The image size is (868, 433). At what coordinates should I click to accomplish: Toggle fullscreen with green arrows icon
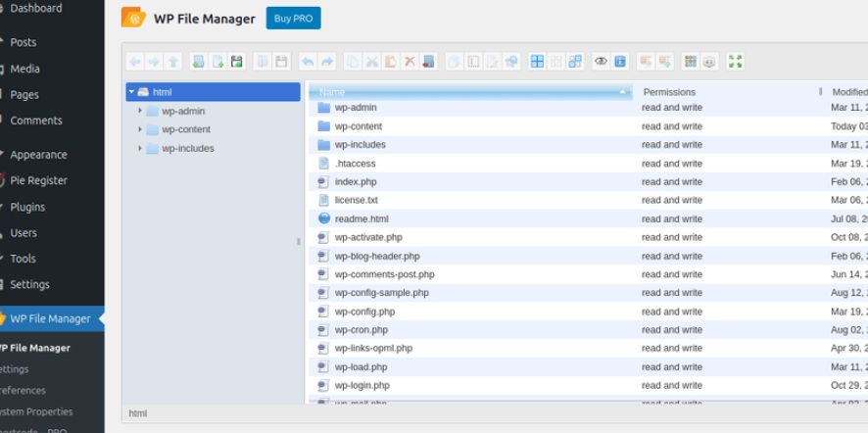(735, 62)
